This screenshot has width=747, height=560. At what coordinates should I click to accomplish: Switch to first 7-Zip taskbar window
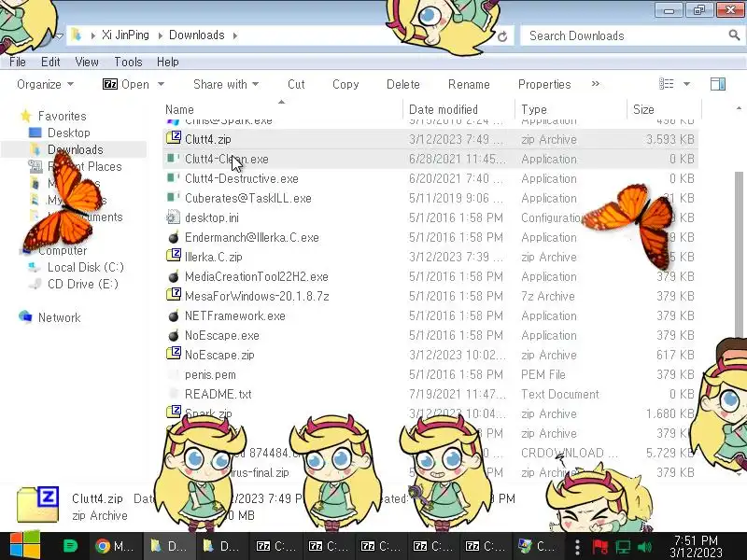[x=275, y=546]
